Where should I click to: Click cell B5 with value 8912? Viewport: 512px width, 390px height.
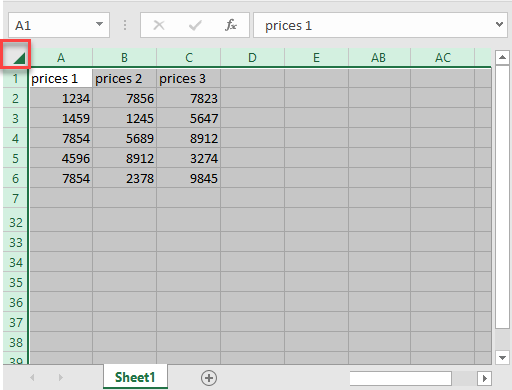(125, 159)
